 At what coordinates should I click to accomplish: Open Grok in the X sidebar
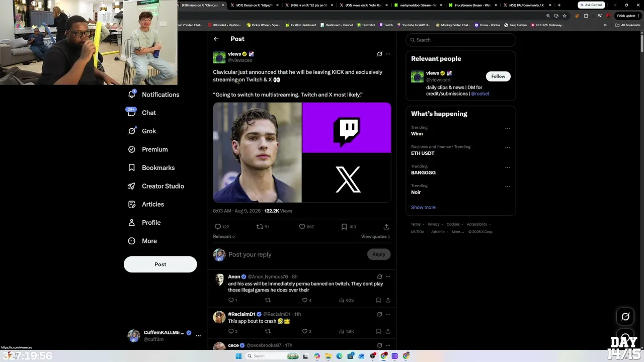click(142, 131)
